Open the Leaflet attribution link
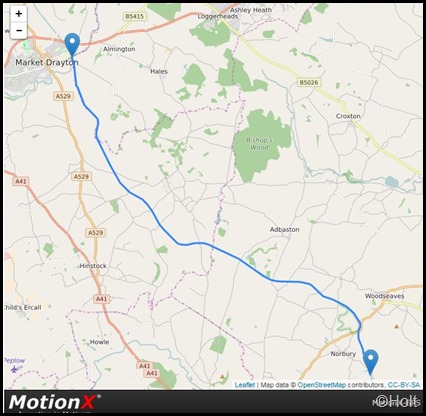Viewport: 426px width, 416px height. 245,385
